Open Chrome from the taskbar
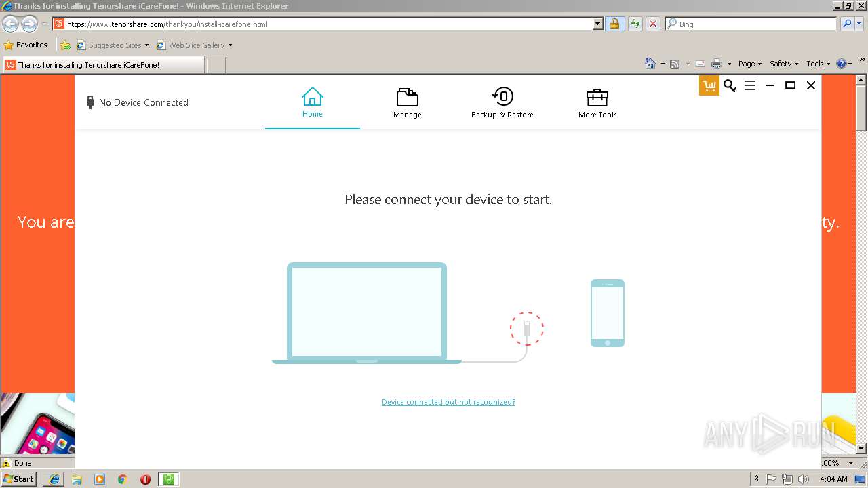Viewport: 868px width, 488px height. click(122, 479)
